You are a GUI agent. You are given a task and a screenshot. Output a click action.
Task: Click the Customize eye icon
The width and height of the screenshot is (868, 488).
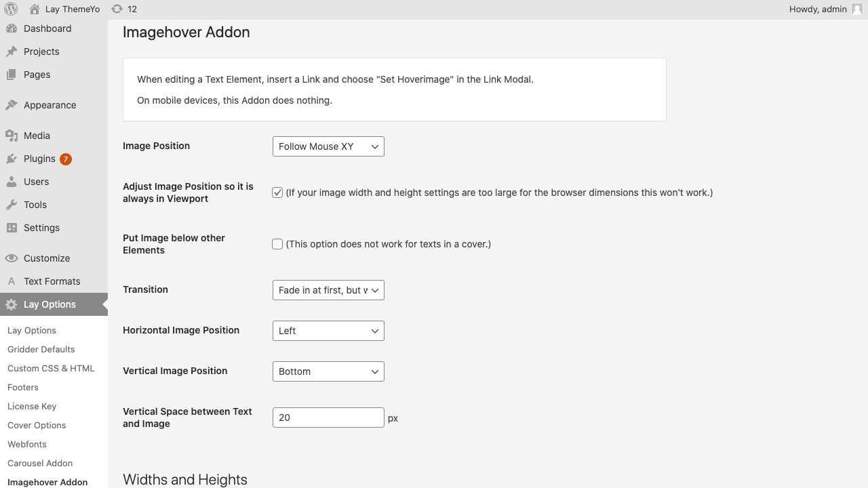coord(12,258)
